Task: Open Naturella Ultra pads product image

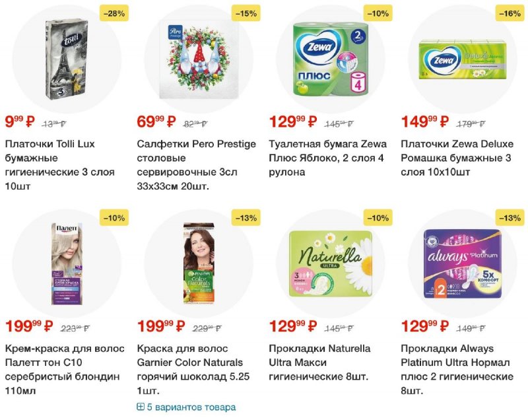Action: 331,263
